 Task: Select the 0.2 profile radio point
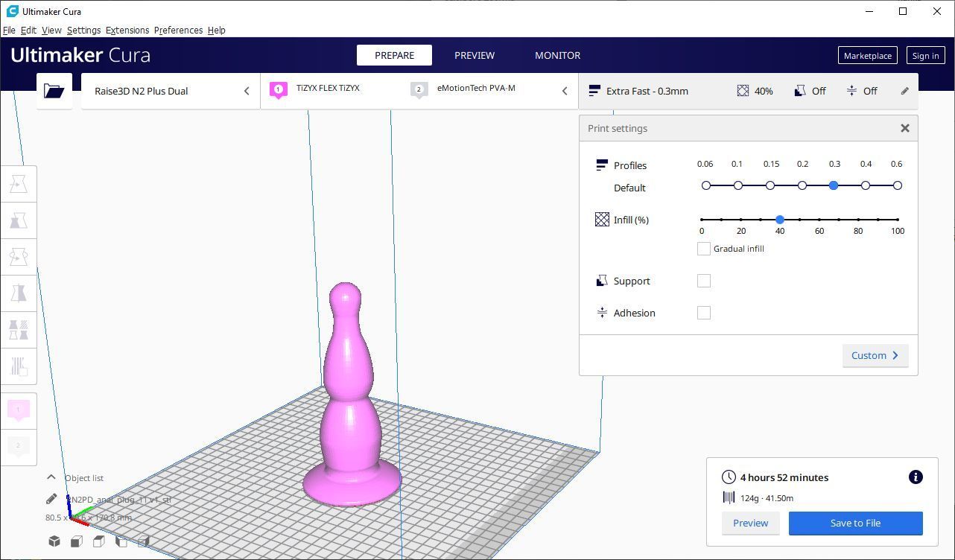click(x=802, y=185)
